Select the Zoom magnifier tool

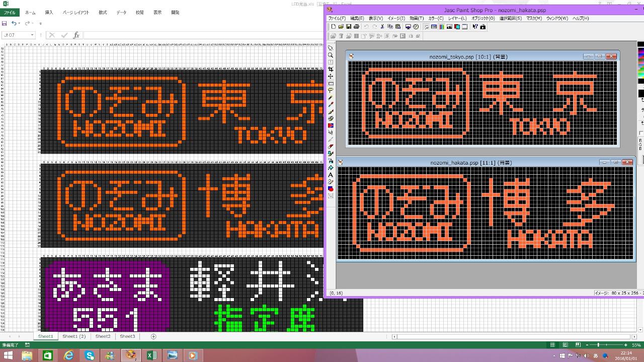[x=331, y=55]
